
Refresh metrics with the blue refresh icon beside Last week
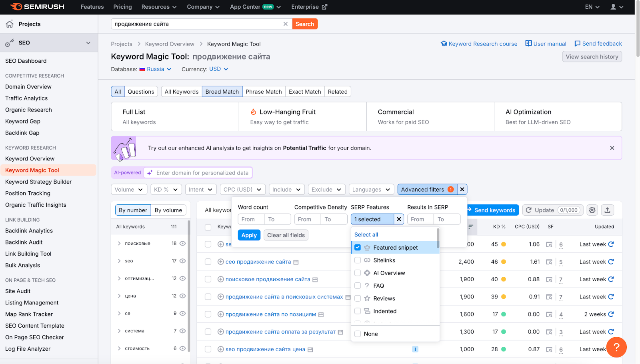(611, 244)
